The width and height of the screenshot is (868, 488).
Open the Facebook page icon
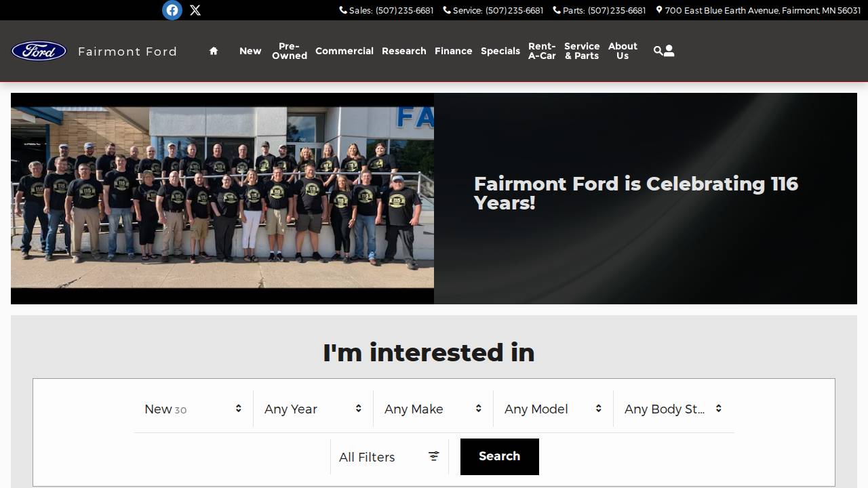(172, 10)
